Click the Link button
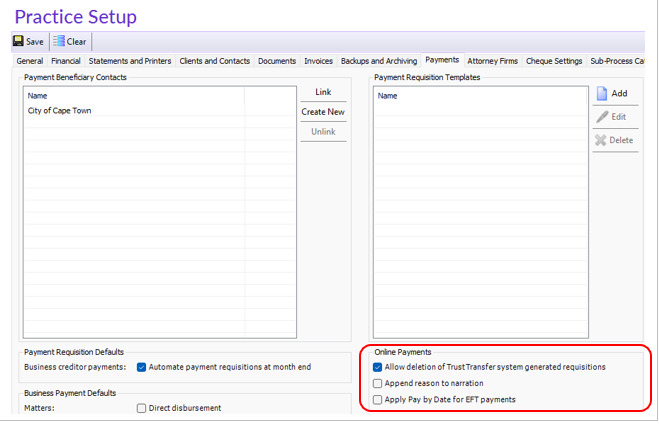This screenshot has width=659, height=424. (323, 92)
